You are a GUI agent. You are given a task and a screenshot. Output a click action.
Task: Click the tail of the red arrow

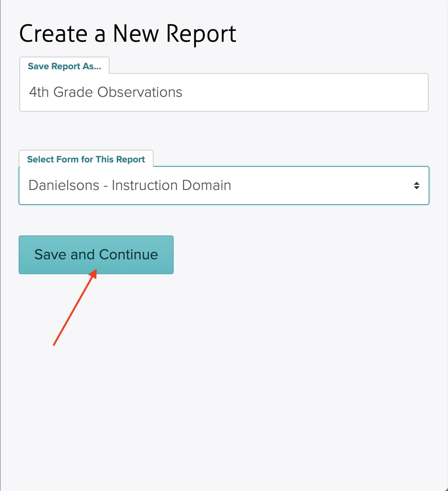pos(54,344)
